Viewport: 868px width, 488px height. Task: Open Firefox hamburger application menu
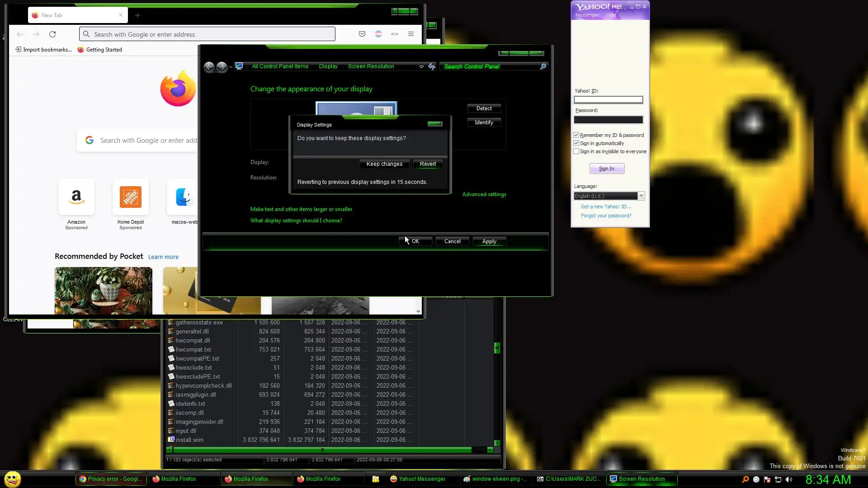(x=410, y=34)
